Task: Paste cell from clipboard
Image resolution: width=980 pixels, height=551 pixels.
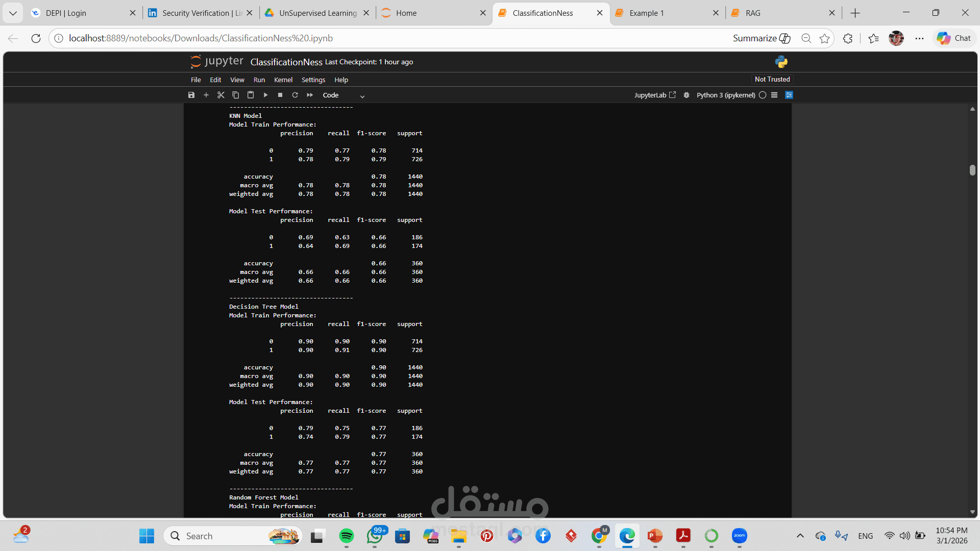Action: click(x=251, y=95)
